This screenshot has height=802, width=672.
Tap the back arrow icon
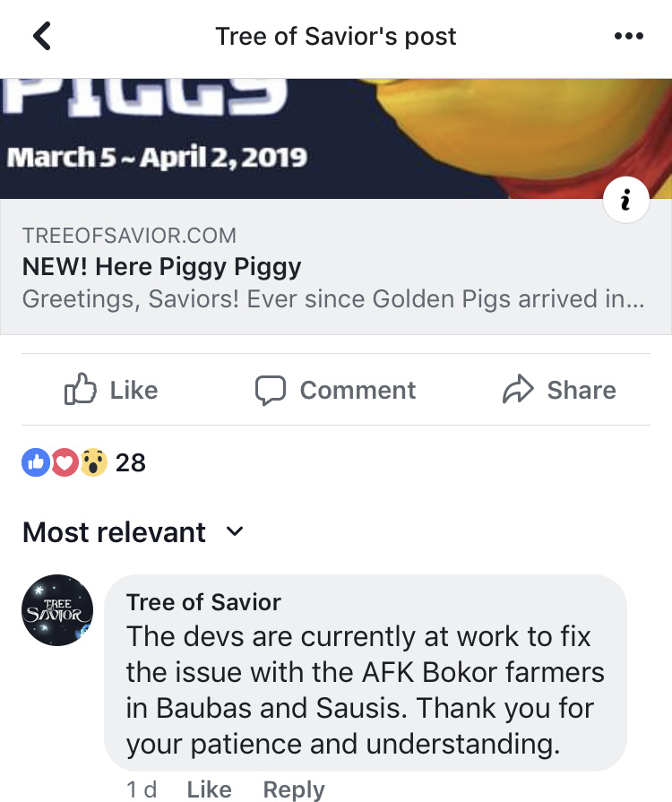pyautogui.click(x=42, y=37)
